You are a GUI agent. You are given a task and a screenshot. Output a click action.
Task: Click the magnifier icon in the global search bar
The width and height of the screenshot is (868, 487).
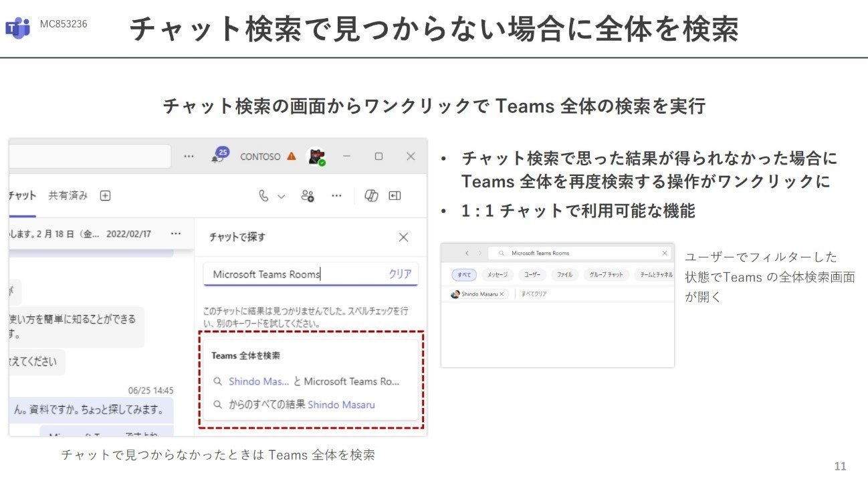tap(500, 254)
